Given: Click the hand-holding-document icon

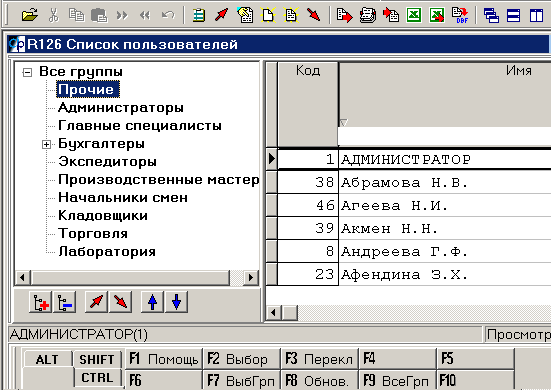Looking at the screenshot, I should 245,15.
